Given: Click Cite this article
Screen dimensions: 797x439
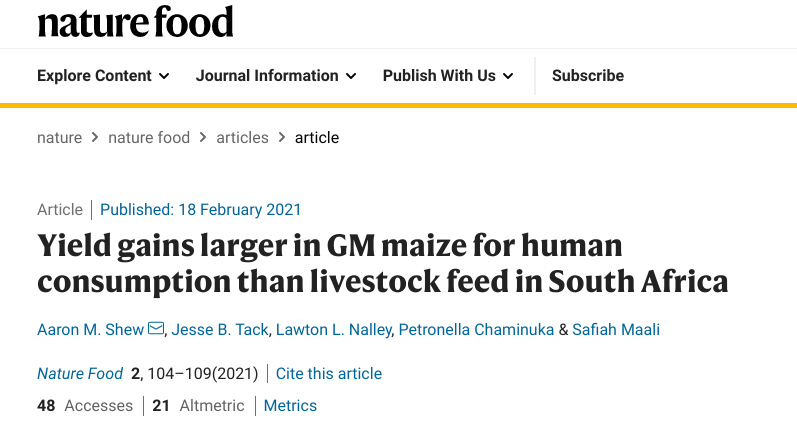Looking at the screenshot, I should click(x=329, y=374).
